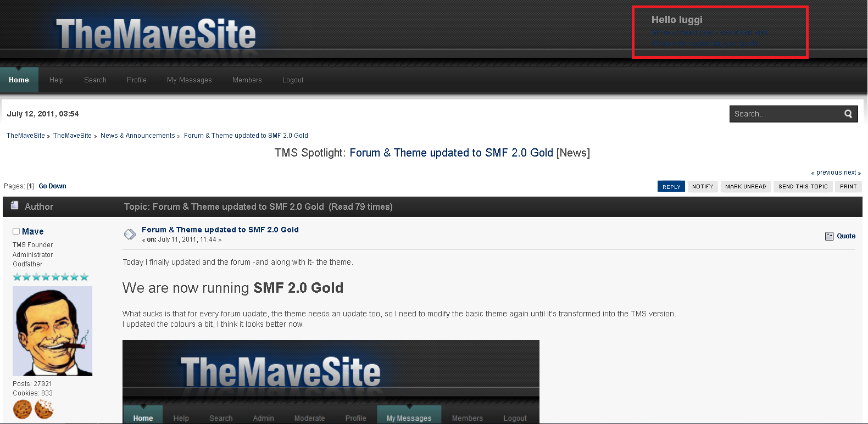Click the Posts: 27921 text
The height and width of the screenshot is (424, 868).
[32, 384]
